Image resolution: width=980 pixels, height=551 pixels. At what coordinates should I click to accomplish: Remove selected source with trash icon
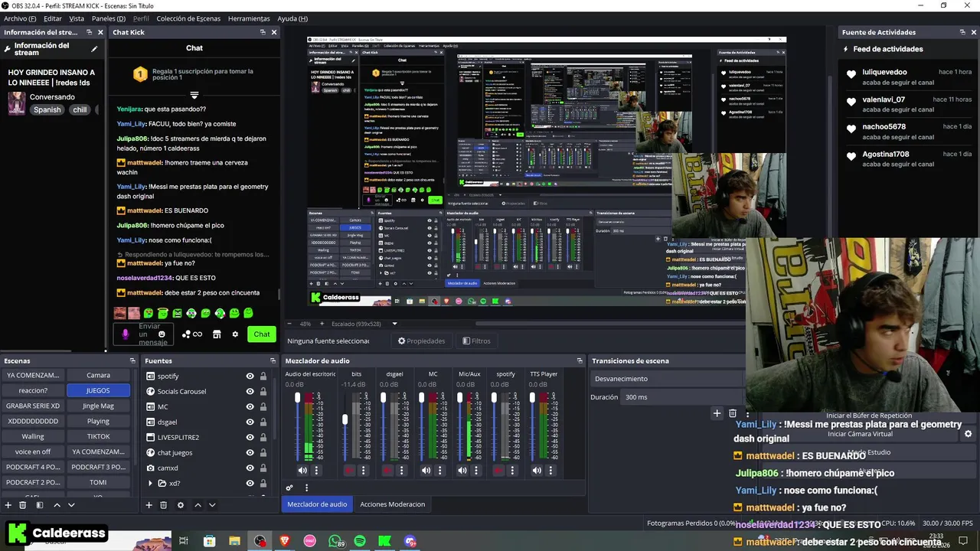(x=163, y=505)
